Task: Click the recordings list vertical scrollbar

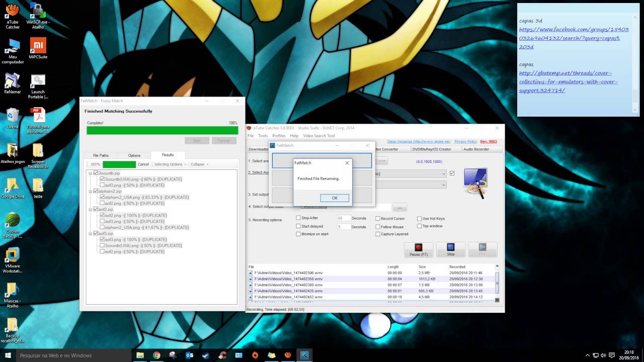Action: pyautogui.click(x=497, y=284)
